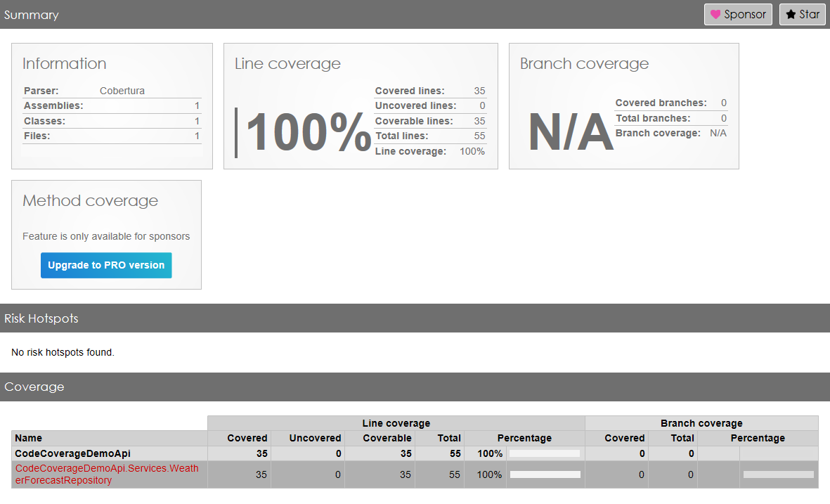This screenshot has height=504, width=830.
Task: Click the WeatherForecastRepository row branch coverage bar
Action: click(x=779, y=475)
